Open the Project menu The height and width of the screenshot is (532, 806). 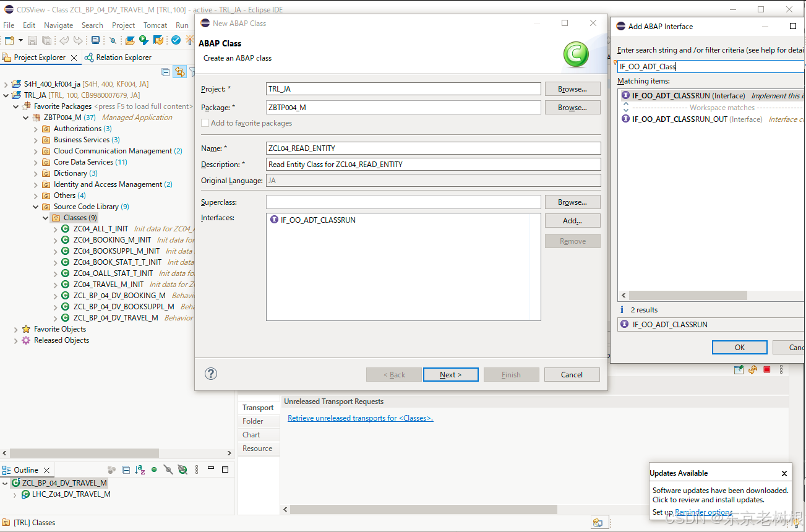coord(124,25)
